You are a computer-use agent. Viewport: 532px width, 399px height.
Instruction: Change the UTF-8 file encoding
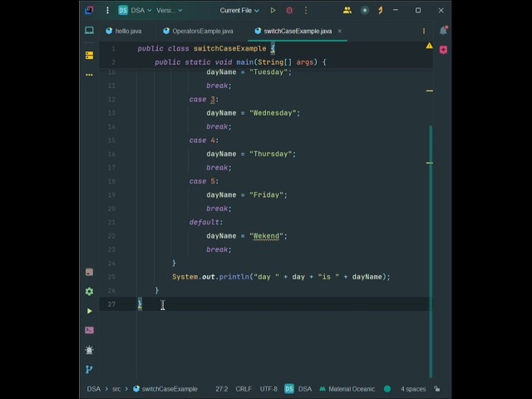pos(268,389)
